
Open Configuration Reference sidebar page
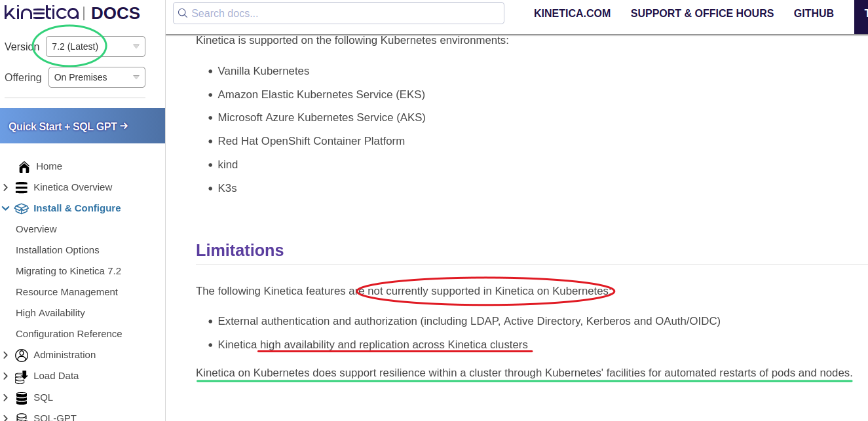click(x=69, y=334)
